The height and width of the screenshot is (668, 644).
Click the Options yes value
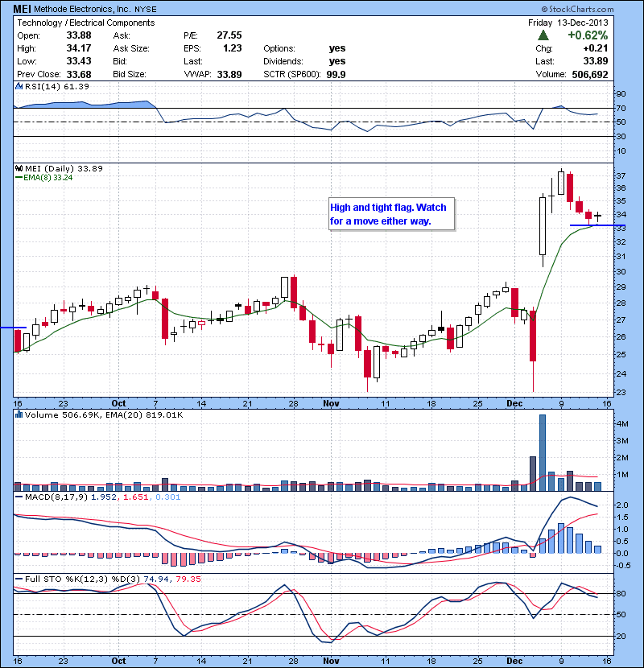337,48
